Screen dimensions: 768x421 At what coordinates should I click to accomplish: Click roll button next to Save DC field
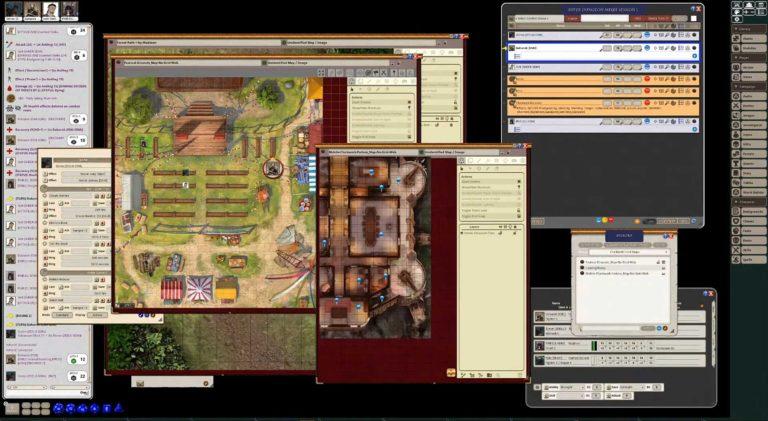click(659, 387)
